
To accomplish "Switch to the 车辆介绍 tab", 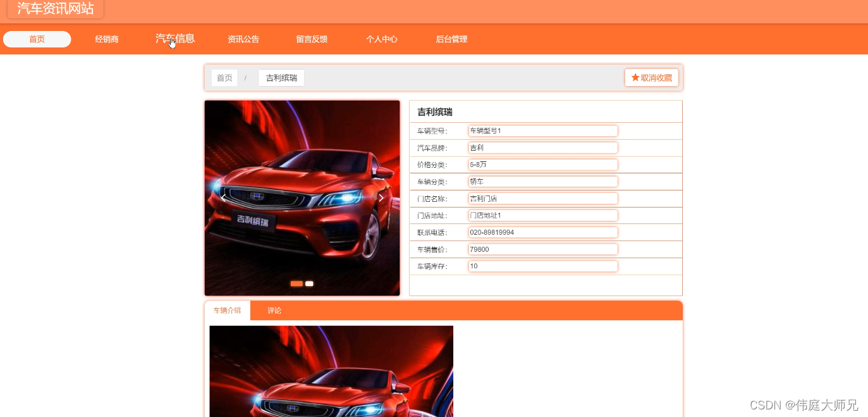I will [227, 310].
